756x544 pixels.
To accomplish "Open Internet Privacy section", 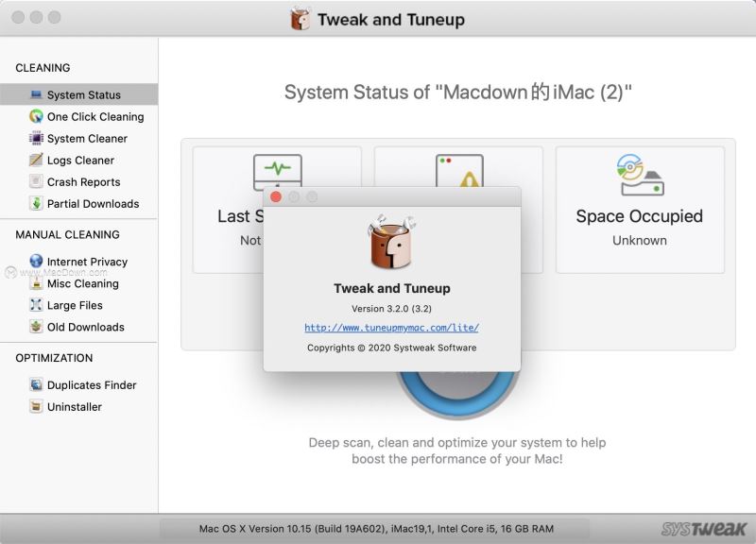I will (x=78, y=262).
